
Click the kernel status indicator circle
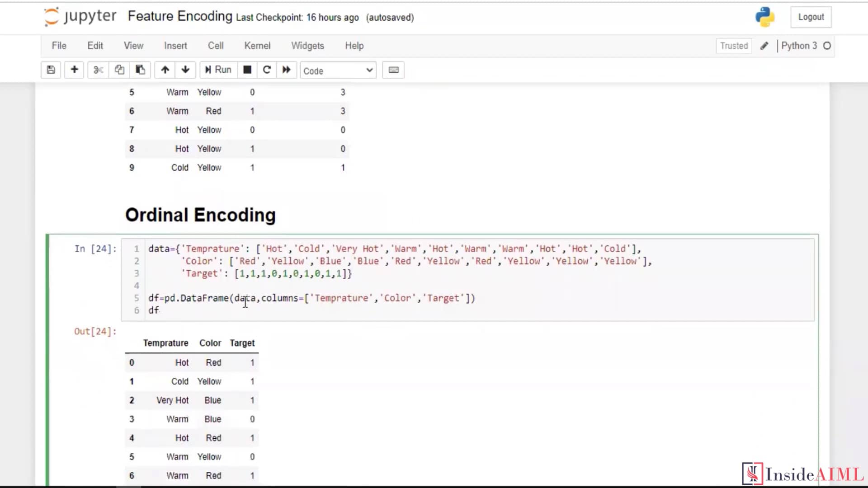(827, 46)
